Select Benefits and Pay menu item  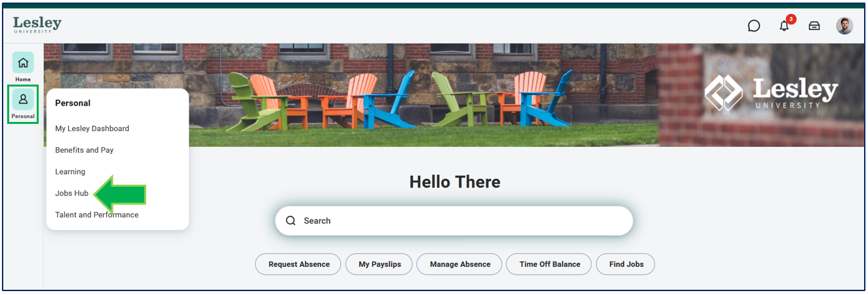tap(84, 150)
